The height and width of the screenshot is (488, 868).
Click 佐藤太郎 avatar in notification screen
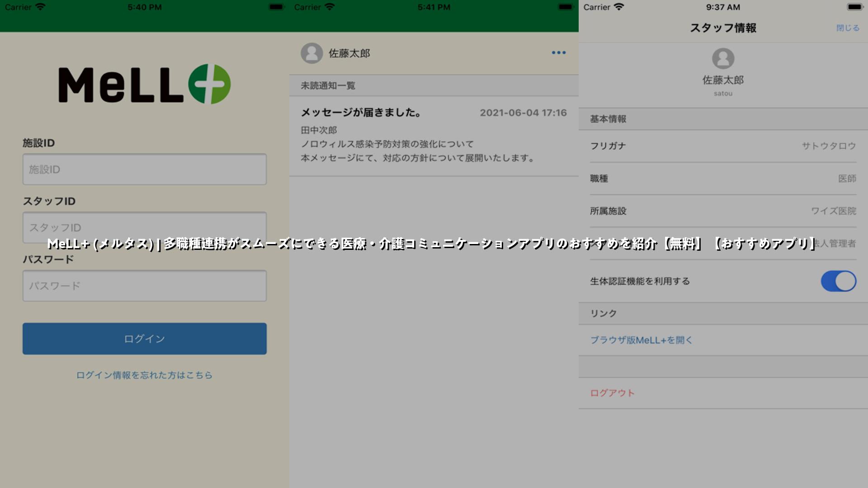point(312,53)
